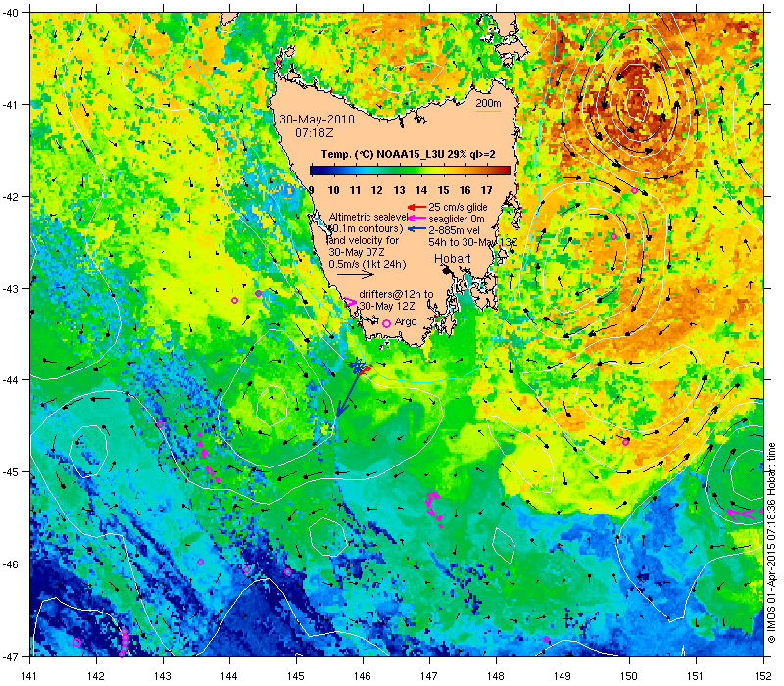Click the '30-May-2010' date text

coord(317,120)
